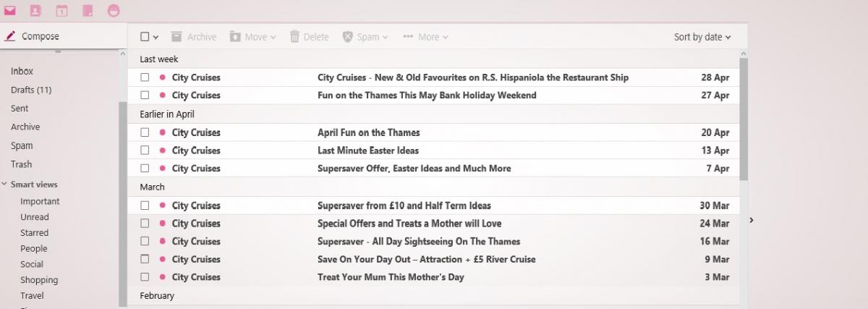Viewport: 868px width, 309px height.
Task: Show the Unread smart view
Action: point(35,217)
